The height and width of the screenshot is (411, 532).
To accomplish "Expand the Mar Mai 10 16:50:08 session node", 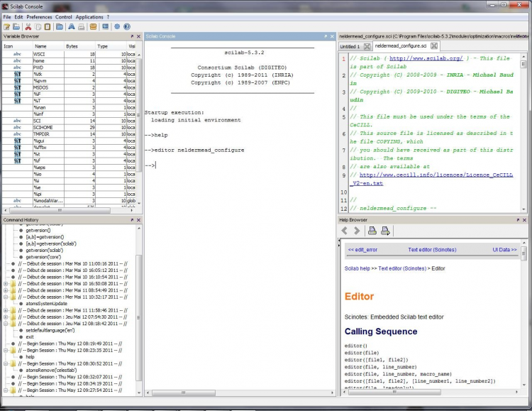I will pyautogui.click(x=6, y=283).
